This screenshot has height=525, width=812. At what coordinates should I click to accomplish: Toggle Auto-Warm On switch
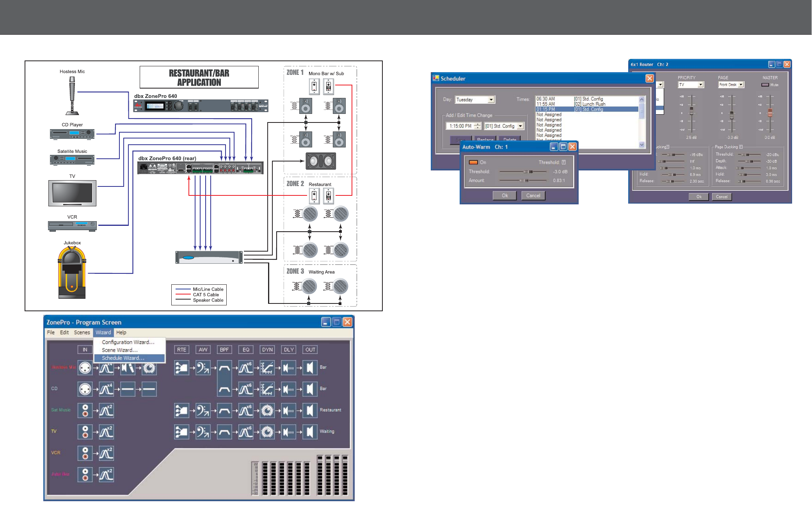[473, 162]
